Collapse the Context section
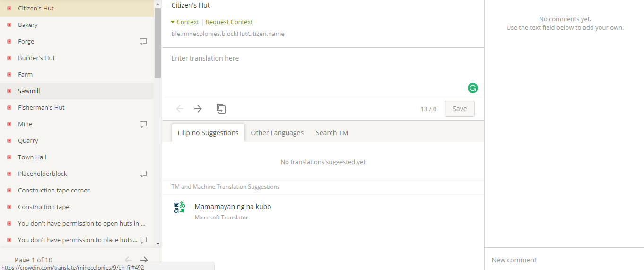Image resolution: width=644 pixels, height=270 pixels. tap(185, 22)
